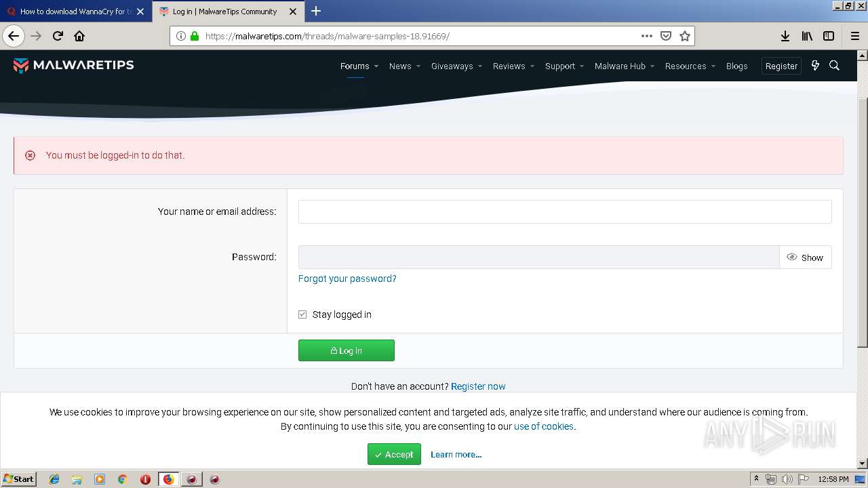The image size is (868, 488).
Task: Launch Internet Explorer from taskbar
Action: tap(54, 479)
